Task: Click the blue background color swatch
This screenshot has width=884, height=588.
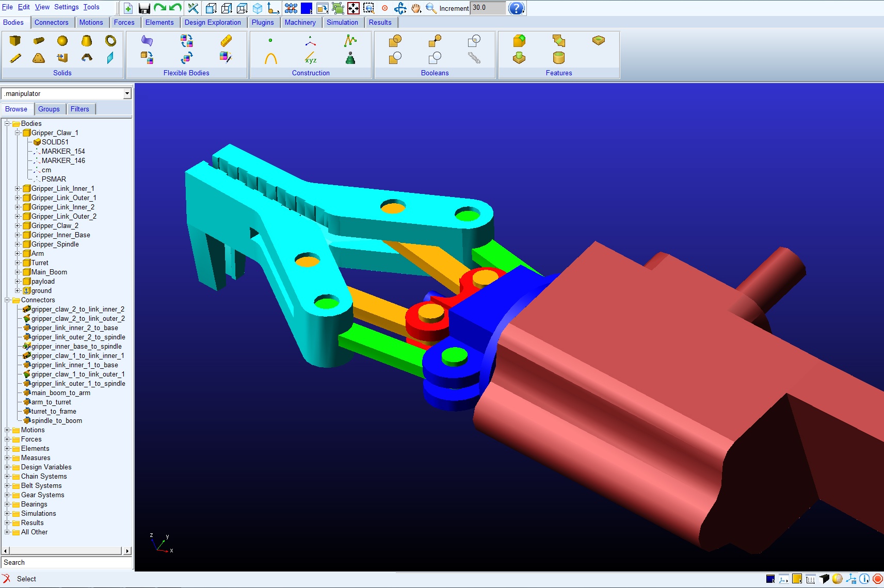Action: 306,8
